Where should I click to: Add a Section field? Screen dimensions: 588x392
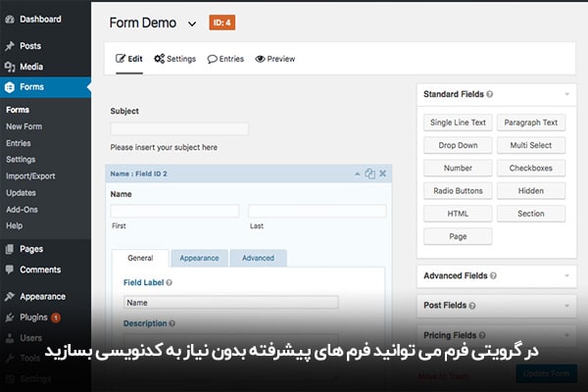pyautogui.click(x=531, y=214)
